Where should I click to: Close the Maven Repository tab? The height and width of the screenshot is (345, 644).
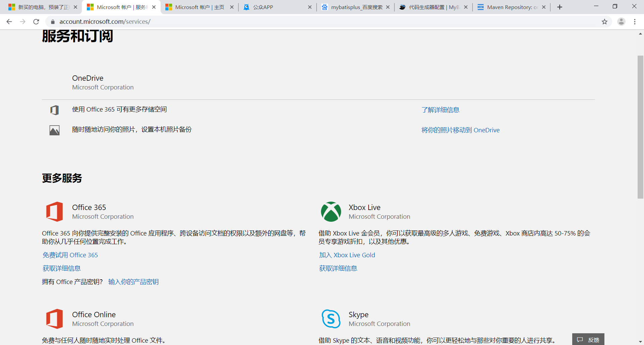coord(544,7)
